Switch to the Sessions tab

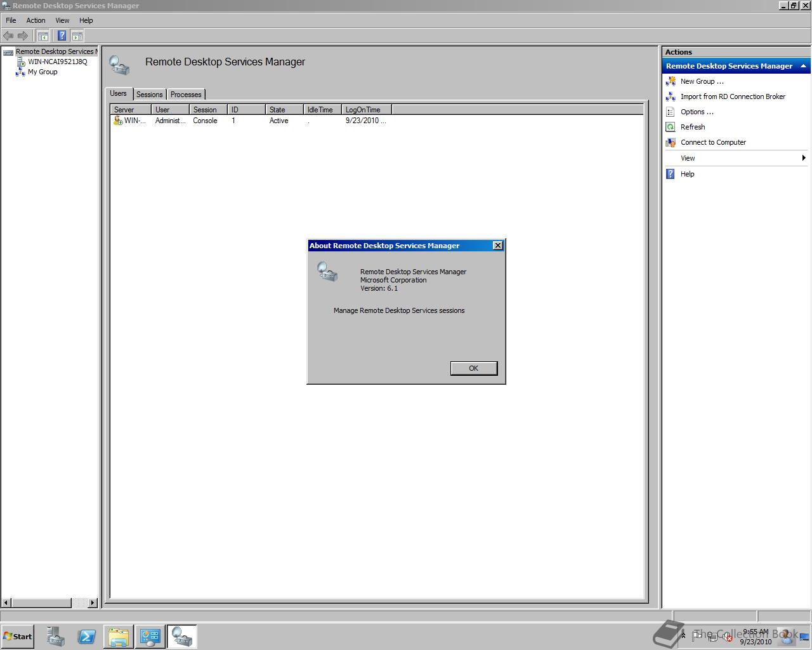pyautogui.click(x=150, y=95)
